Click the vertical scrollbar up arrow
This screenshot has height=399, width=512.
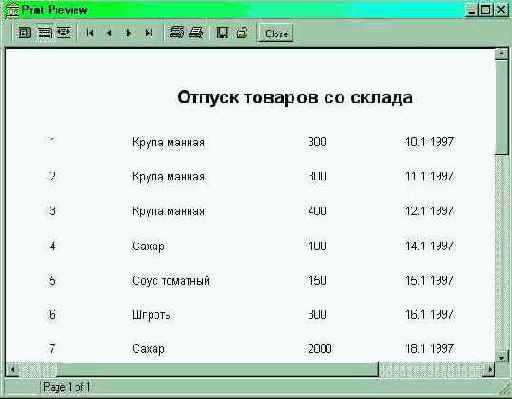point(501,54)
